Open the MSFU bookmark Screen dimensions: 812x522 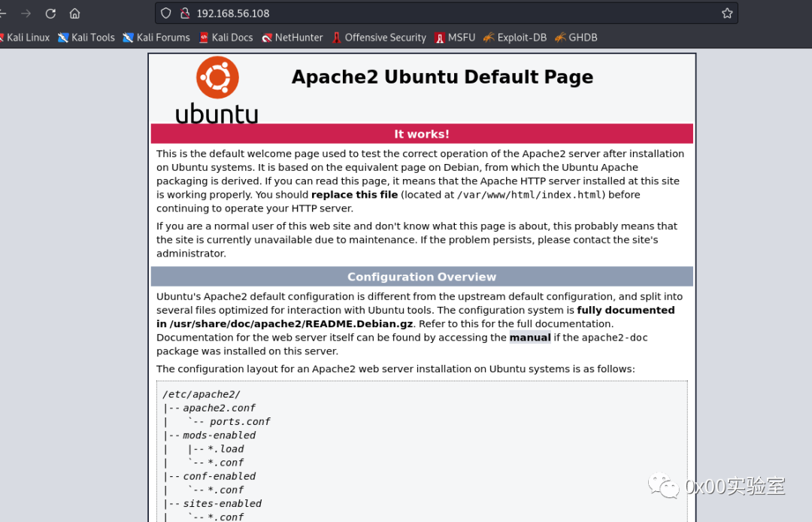point(455,38)
